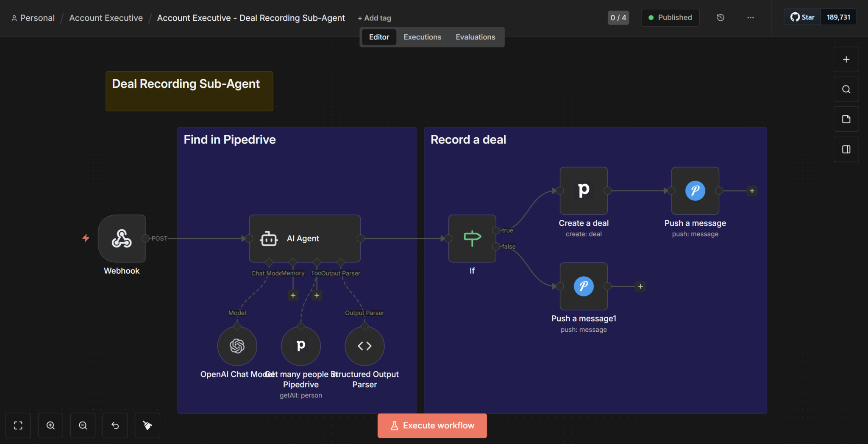Toggle the side panel icon
Image resolution: width=868 pixels, height=444 pixels.
(846, 149)
